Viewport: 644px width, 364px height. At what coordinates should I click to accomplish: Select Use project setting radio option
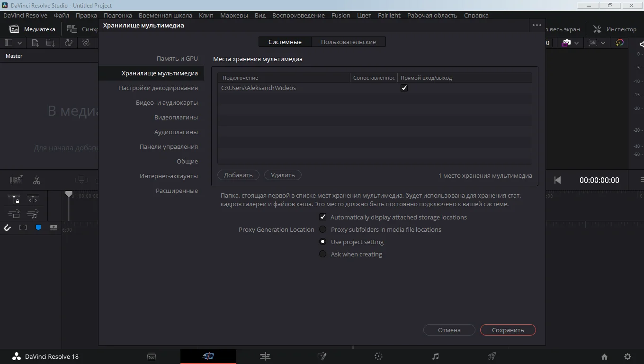pos(322,242)
